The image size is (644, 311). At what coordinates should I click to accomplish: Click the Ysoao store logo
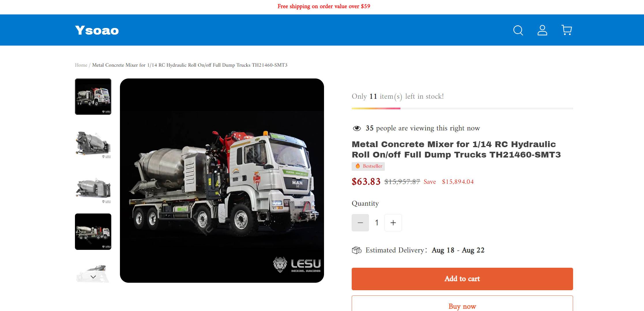[97, 30]
